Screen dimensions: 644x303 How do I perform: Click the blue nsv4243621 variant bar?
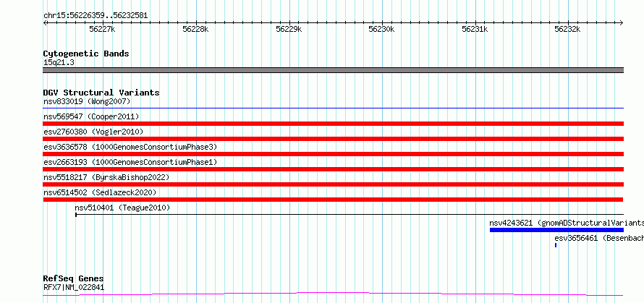click(x=557, y=230)
